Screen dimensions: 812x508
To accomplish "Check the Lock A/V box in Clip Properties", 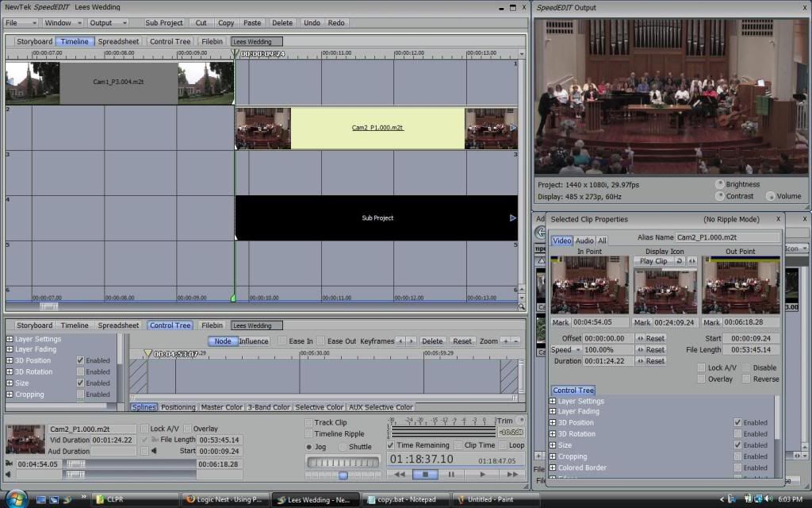I will 702,368.
